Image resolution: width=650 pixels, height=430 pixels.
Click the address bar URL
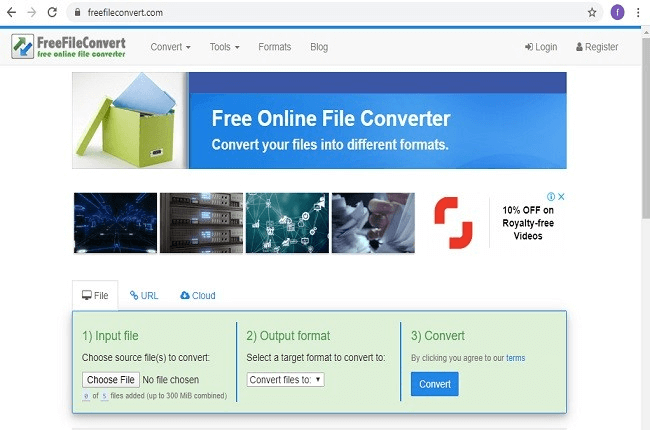click(x=125, y=12)
